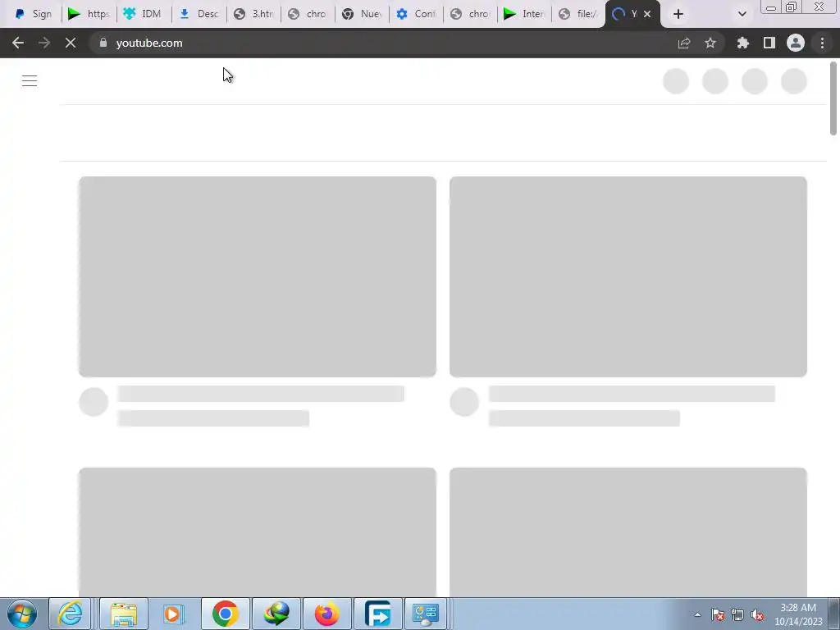Stop loading the page
This screenshot has width=840, height=630.
[71, 43]
